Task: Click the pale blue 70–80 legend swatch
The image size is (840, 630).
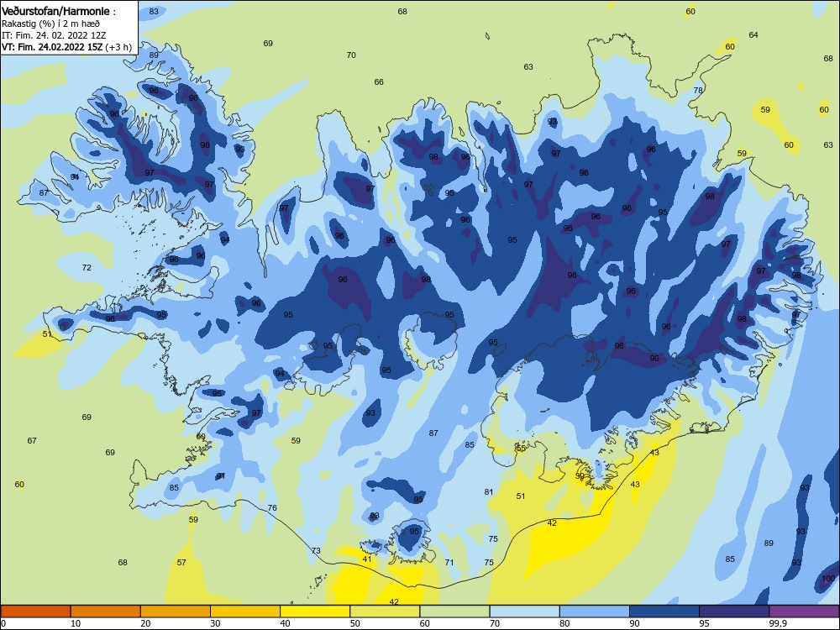Action: 524,612
